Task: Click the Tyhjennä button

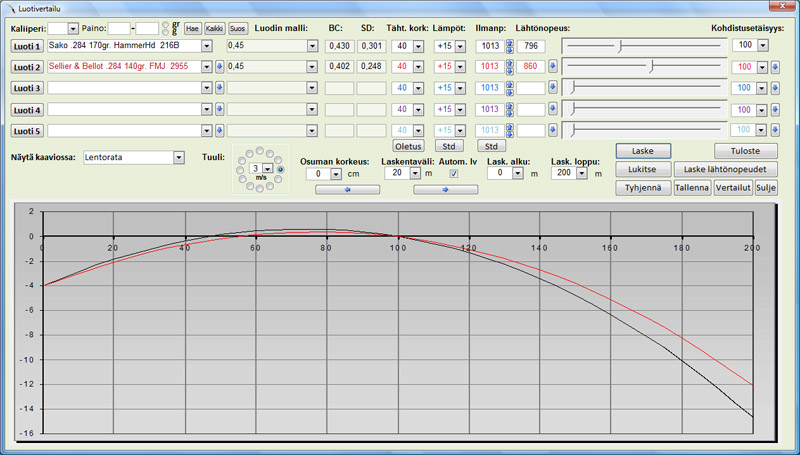Action: 643,188
